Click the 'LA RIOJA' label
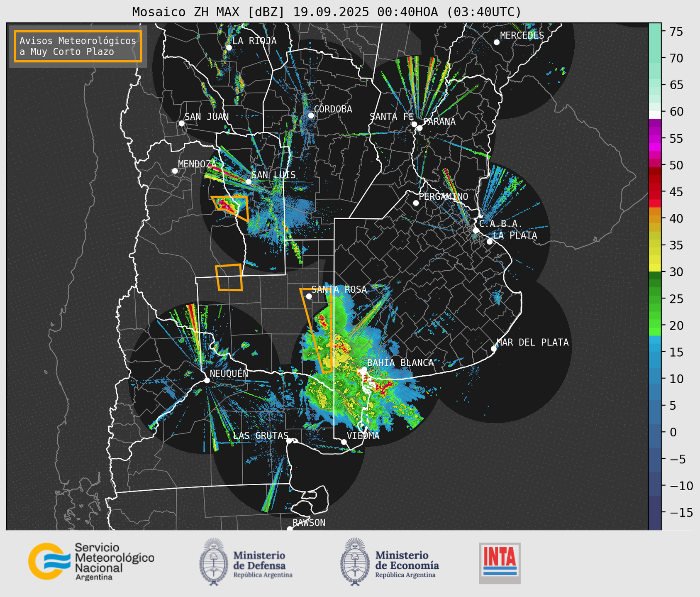This screenshot has width=700, height=597. (254, 41)
